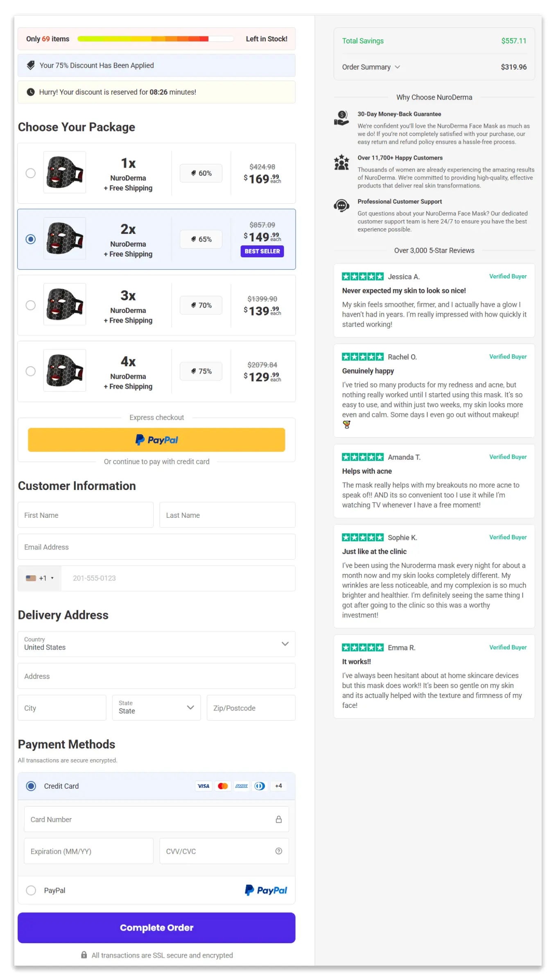Click the stock level progress bar
Screen dimensions: 556x980
pos(156,39)
